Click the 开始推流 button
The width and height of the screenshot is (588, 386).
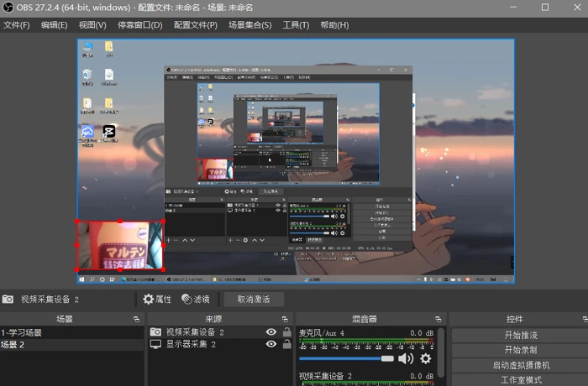click(521, 335)
